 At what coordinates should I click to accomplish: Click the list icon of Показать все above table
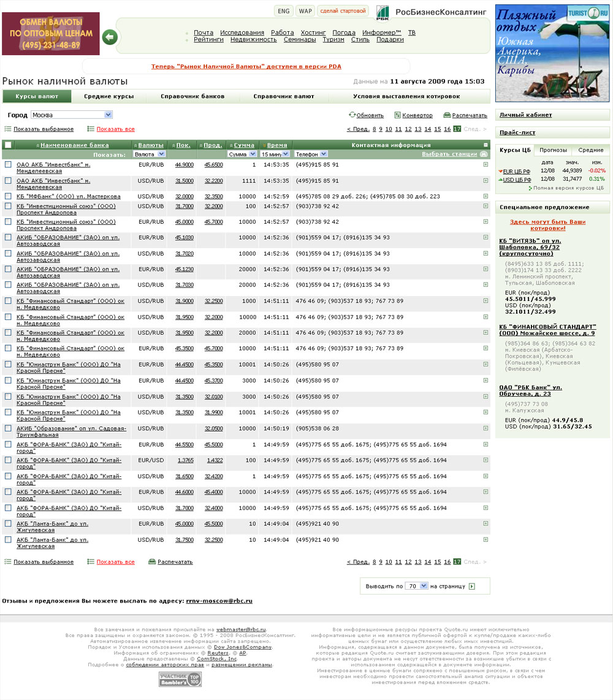pos(91,129)
